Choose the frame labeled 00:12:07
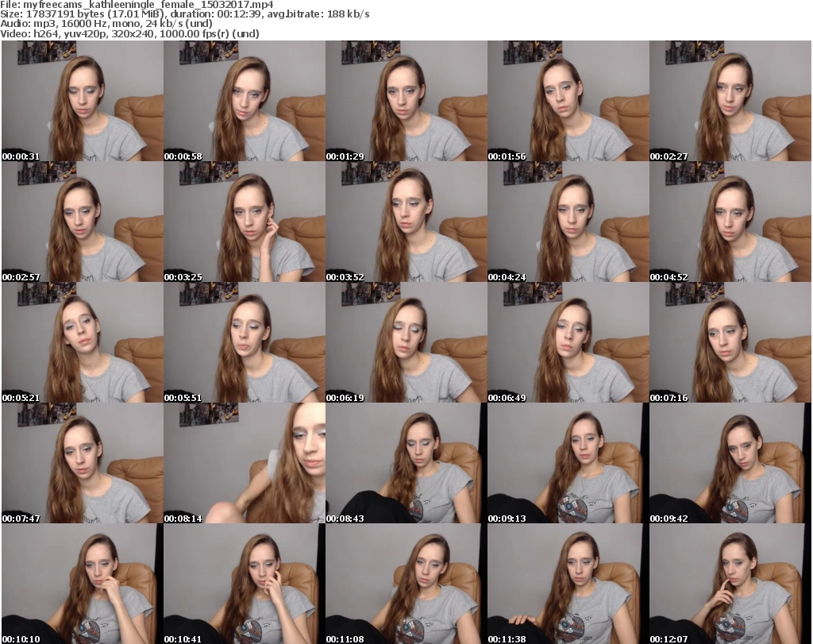813x644 pixels. [730, 584]
